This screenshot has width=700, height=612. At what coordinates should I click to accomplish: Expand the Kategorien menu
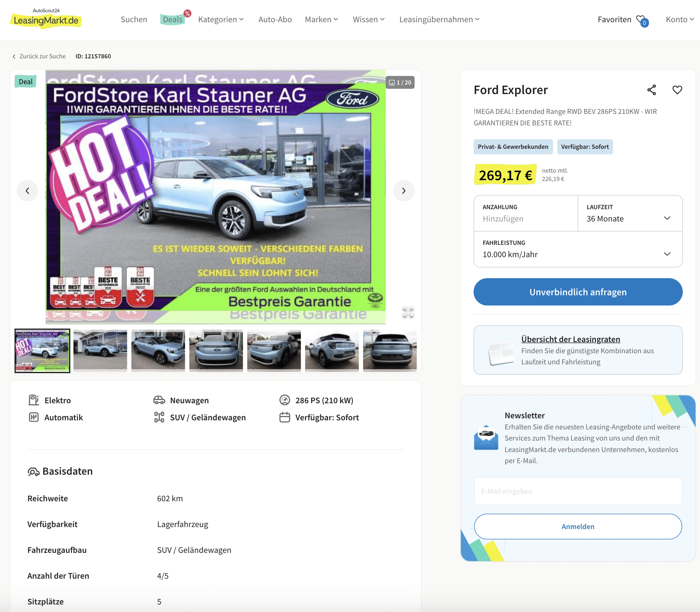click(x=221, y=19)
